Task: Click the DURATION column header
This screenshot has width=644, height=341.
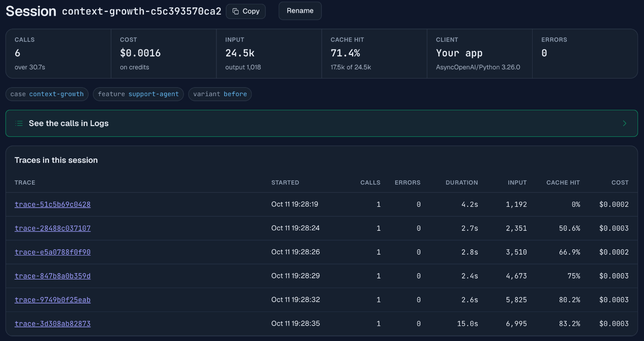Action: tap(462, 182)
